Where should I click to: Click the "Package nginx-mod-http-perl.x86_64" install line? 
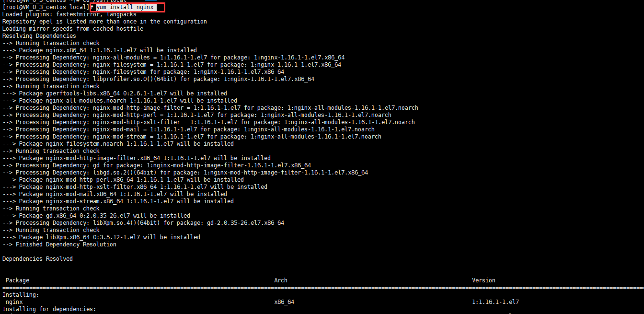click(x=123, y=180)
